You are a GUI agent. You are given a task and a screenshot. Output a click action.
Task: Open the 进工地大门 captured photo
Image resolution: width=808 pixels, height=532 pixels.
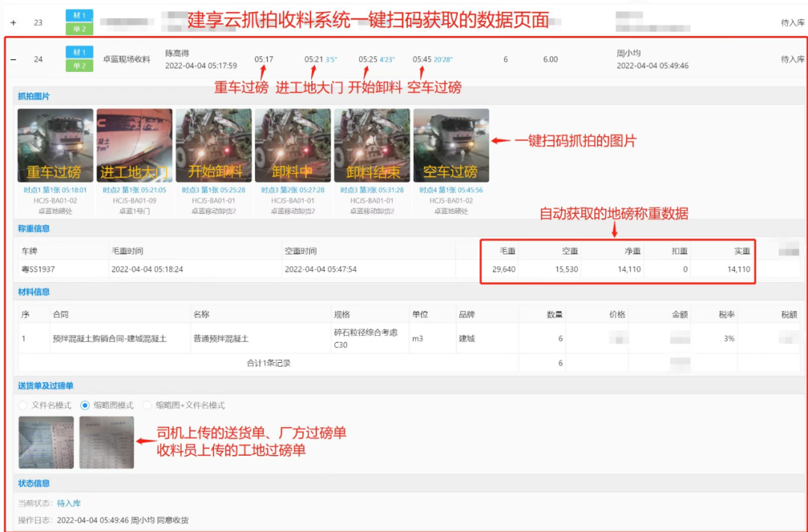point(135,146)
